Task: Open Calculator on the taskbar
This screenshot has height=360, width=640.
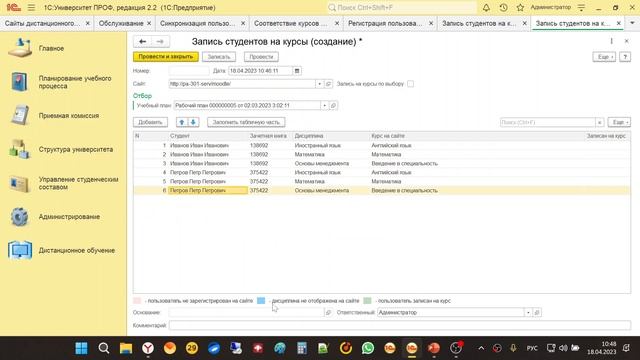Action: tap(302, 348)
